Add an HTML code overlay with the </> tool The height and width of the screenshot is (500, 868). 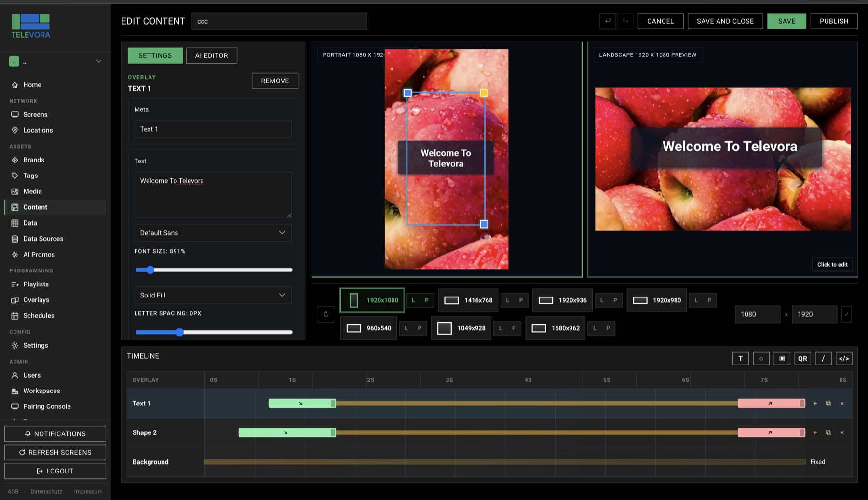coord(844,358)
